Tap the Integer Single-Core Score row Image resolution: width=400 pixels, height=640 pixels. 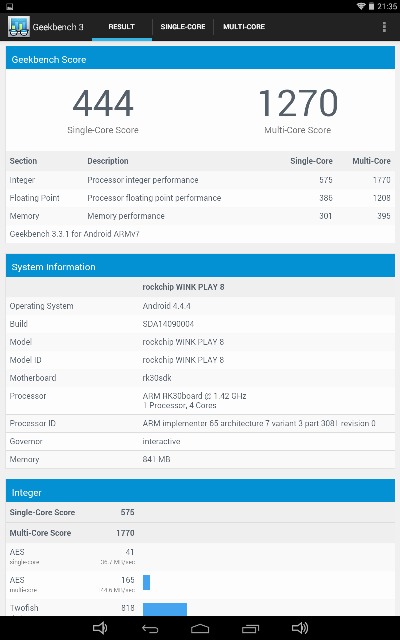[x=200, y=512]
